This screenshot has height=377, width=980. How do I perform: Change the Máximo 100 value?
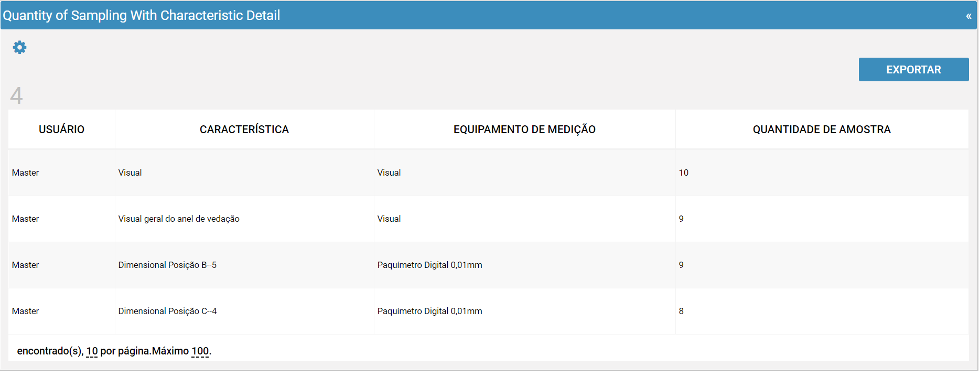(x=200, y=351)
